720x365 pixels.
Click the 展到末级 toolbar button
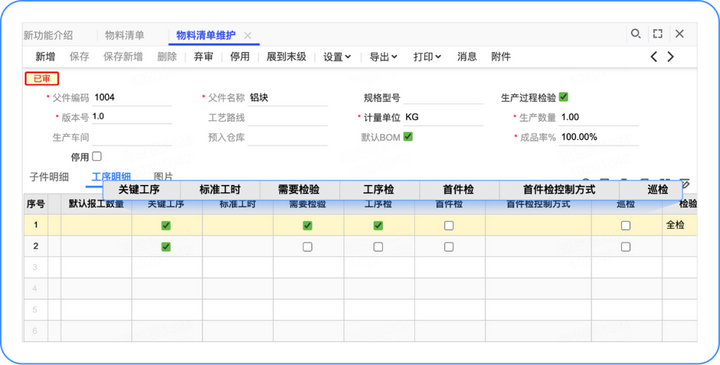287,57
